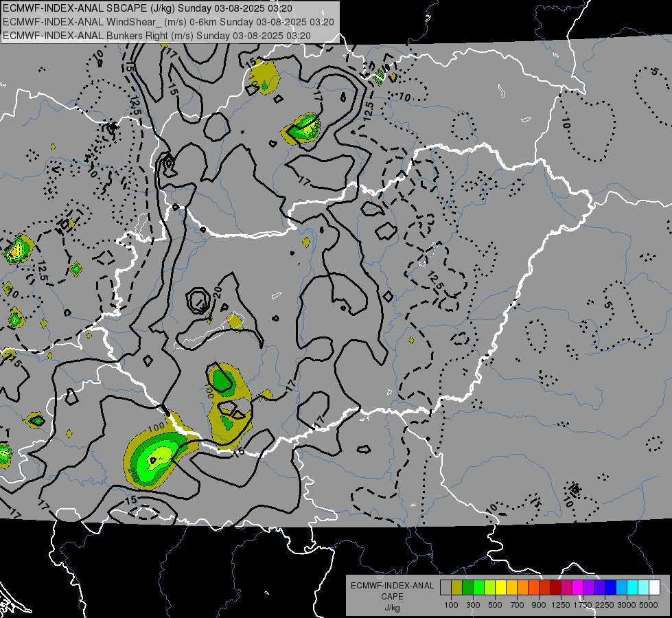
Task: Pick the pure blue swatch in the CAPE legend
Action: 611,588
